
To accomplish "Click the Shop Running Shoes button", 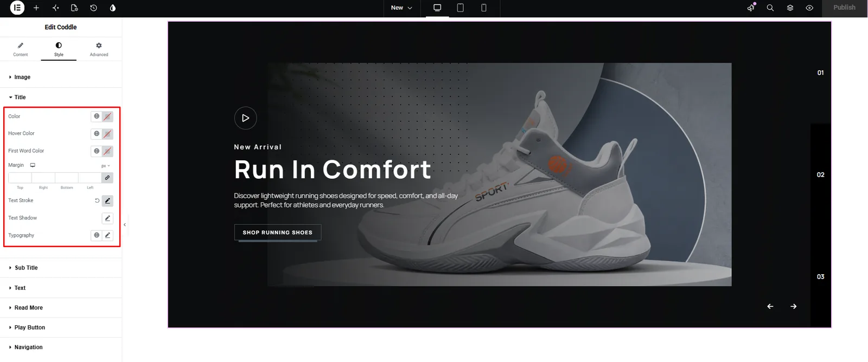I will (278, 232).
